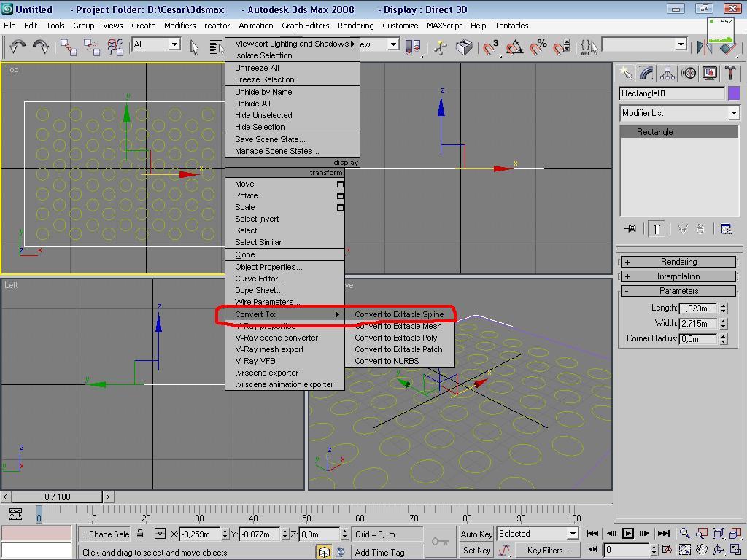This screenshot has height=560, width=747.
Task: Toggle Selection Lock padlock icon
Action: click(x=140, y=534)
